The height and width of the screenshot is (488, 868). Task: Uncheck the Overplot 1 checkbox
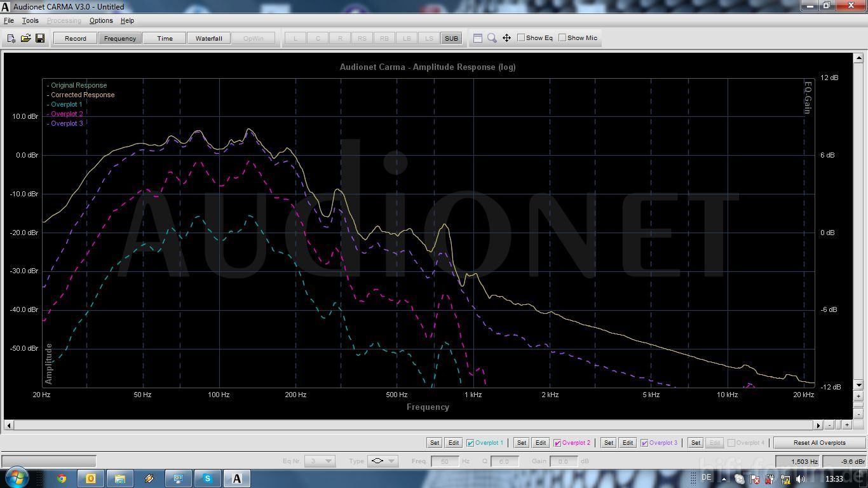471,443
